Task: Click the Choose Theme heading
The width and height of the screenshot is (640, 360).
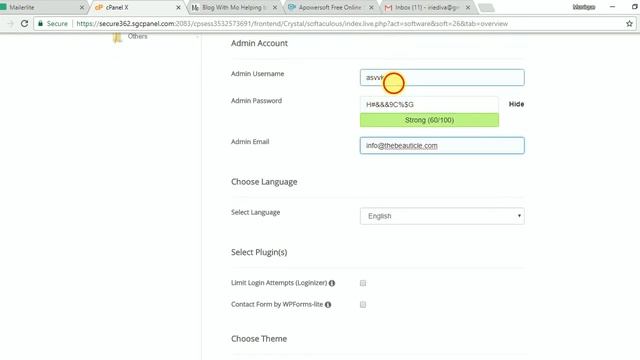Action: [x=259, y=339]
